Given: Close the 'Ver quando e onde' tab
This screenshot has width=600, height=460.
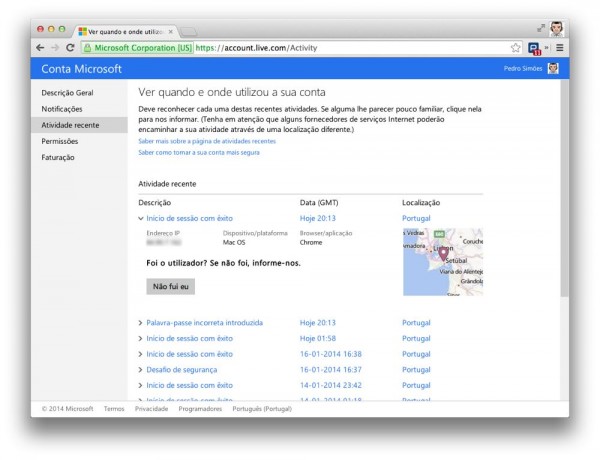Looking at the screenshot, I should [171, 32].
